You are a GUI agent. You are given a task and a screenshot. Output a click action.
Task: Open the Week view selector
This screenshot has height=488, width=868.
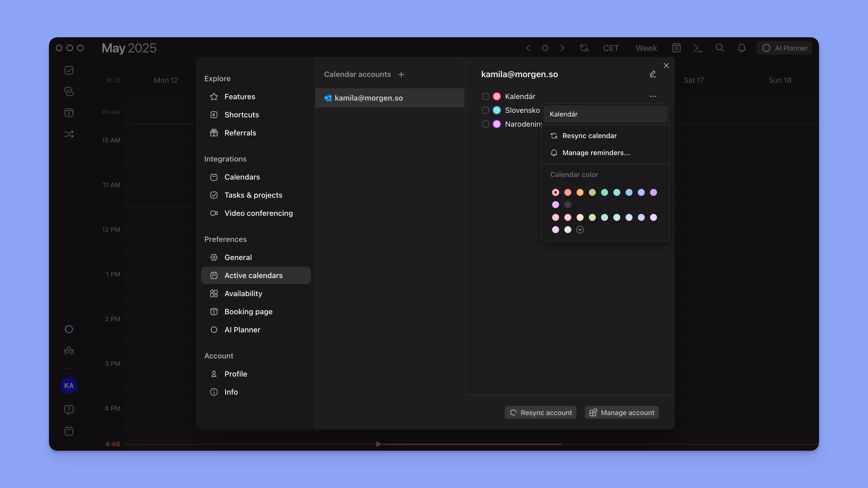[646, 48]
